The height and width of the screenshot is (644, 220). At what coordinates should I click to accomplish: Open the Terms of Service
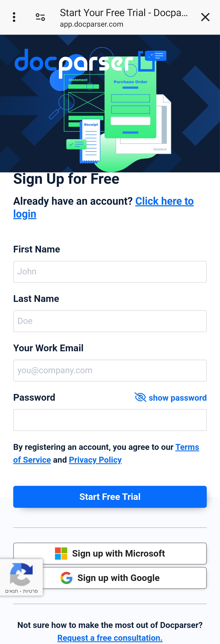tap(187, 447)
